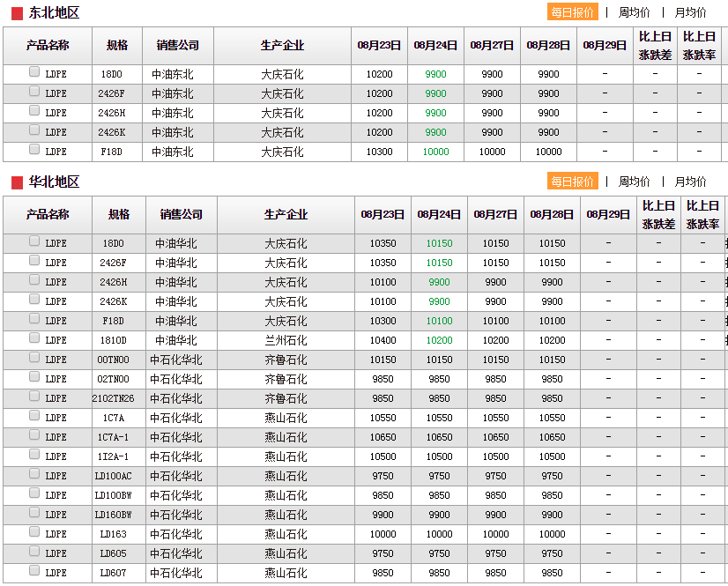Click 中石化华北 cell in 02TN00 row

[x=176, y=380]
